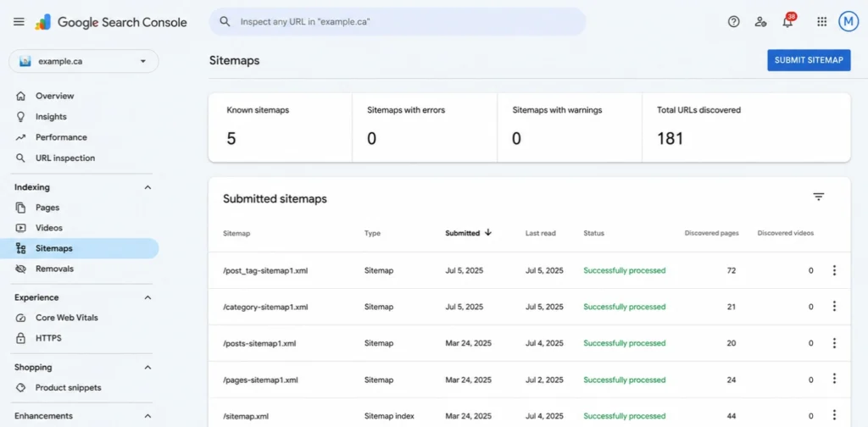868x427 pixels.
Task: Click the Core Web Vitals gauge icon
Action: click(21, 318)
